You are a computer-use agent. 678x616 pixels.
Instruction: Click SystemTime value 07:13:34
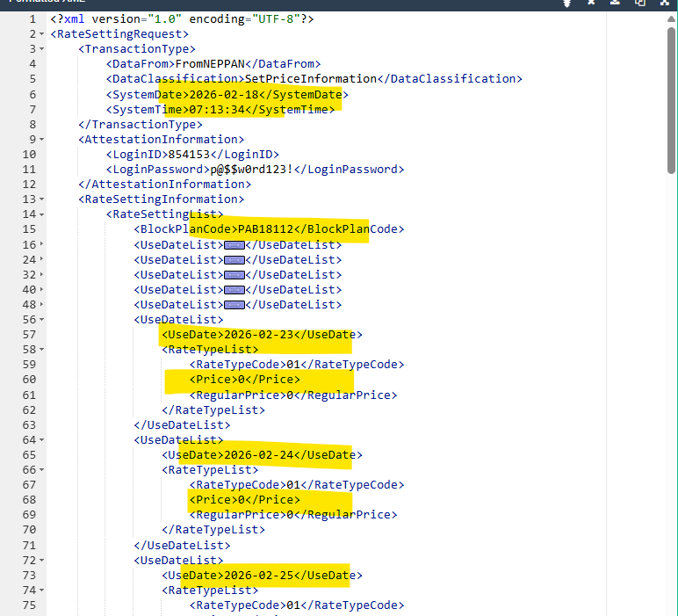click(x=217, y=110)
